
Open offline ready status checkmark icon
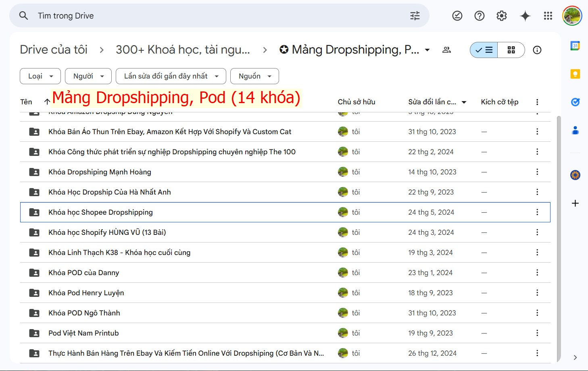click(x=457, y=16)
